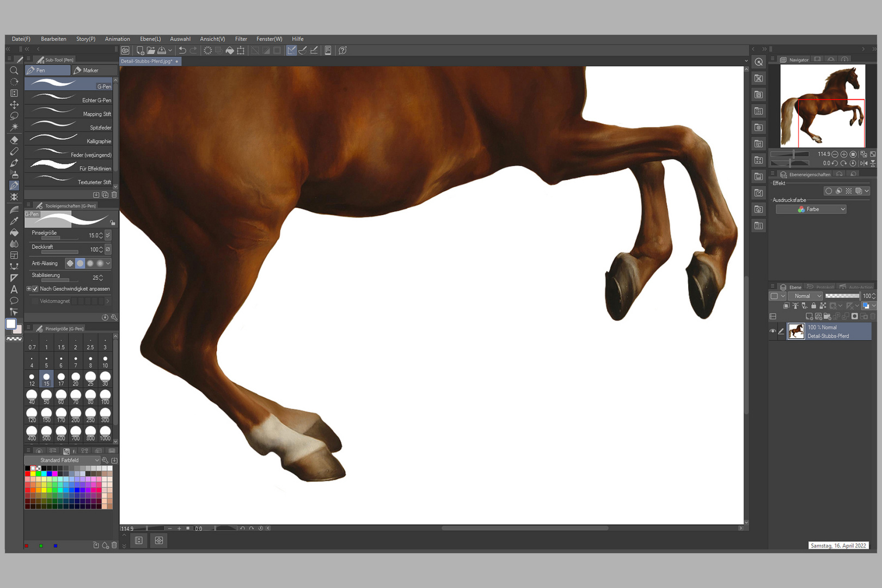882x588 pixels.
Task: Open Filter menu
Action: point(241,39)
